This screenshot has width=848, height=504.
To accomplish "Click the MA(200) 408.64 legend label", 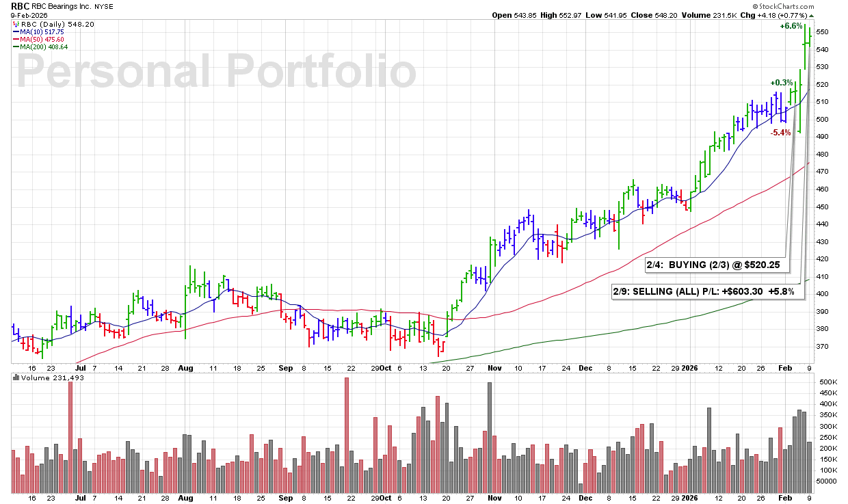I will point(44,47).
